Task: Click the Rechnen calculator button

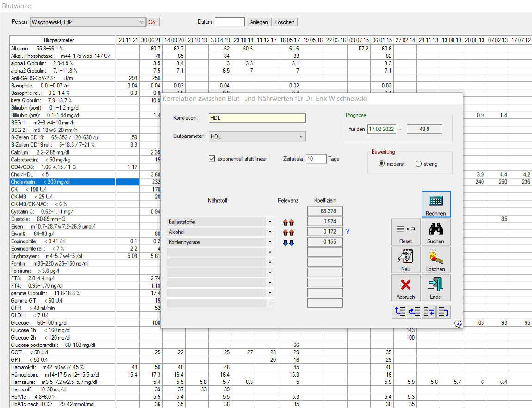Action: pos(435,204)
